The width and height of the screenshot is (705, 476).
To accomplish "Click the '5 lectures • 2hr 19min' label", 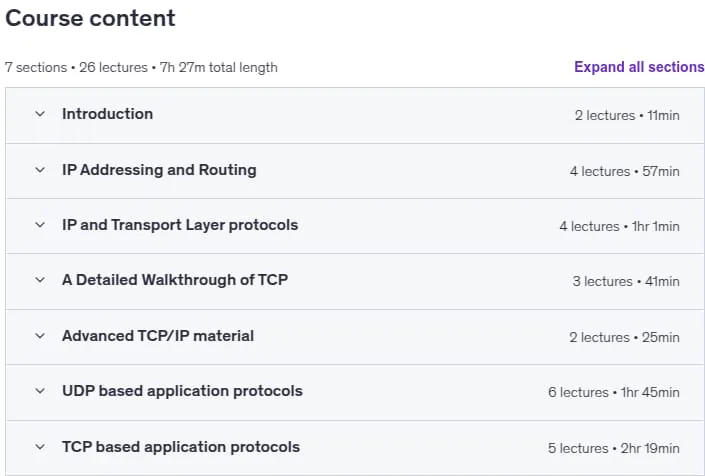I will 614,448.
